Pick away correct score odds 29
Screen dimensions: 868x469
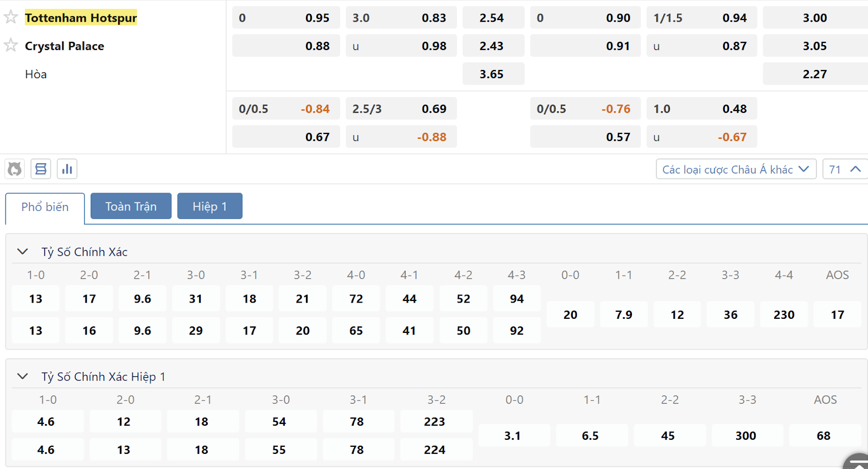click(196, 331)
